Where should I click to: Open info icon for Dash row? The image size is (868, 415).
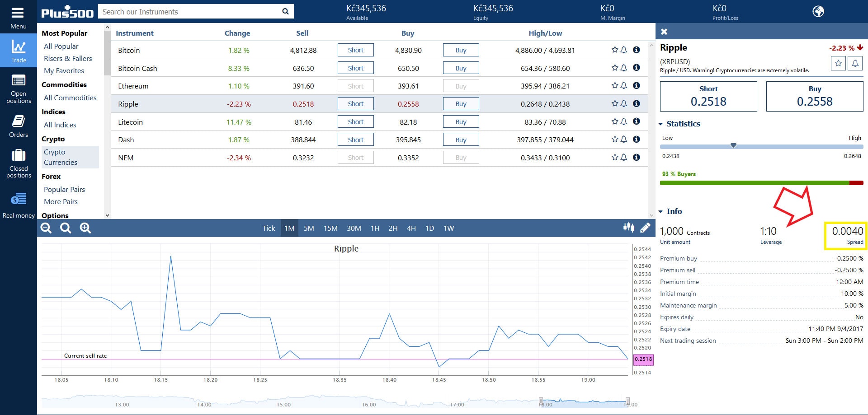pyautogui.click(x=636, y=139)
